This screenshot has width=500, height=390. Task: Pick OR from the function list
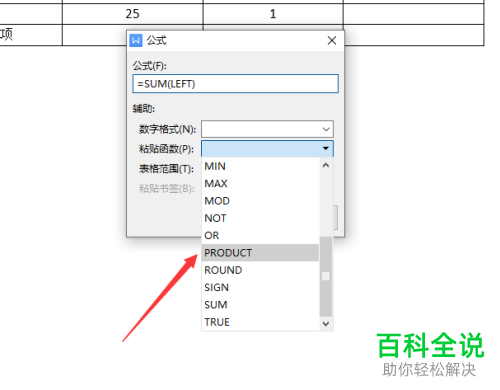click(260, 235)
